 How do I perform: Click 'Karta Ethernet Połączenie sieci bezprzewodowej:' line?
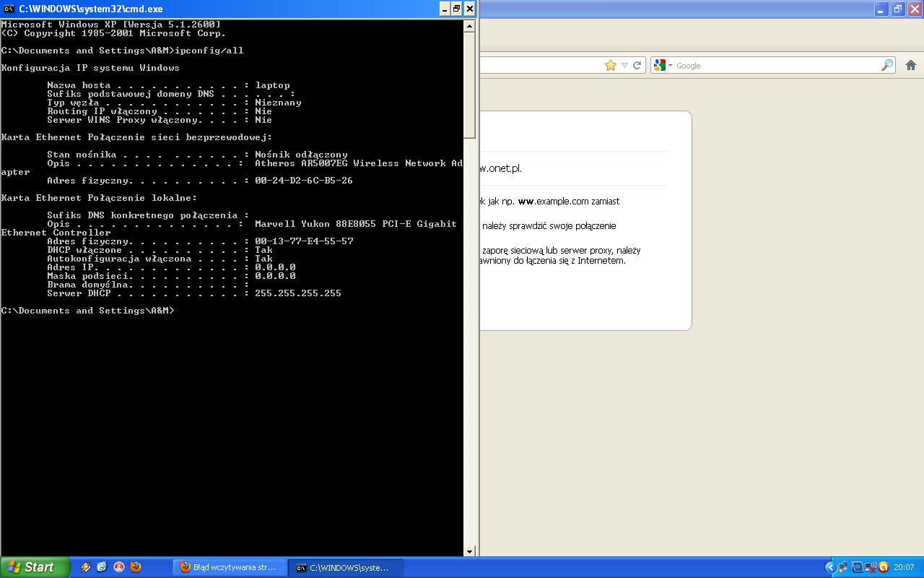[136, 137]
